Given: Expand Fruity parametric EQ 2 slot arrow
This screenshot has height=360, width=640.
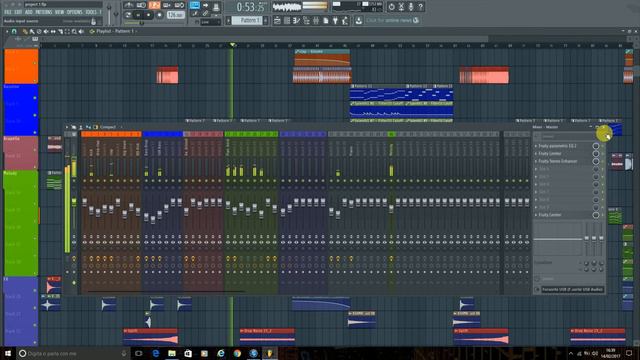Looking at the screenshot, I should pos(536,146).
